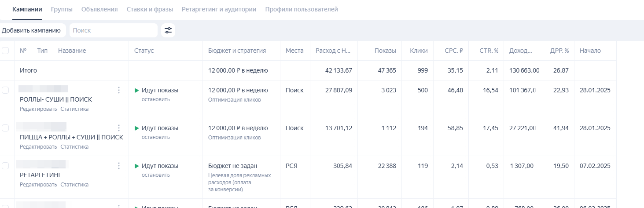644x208 pixels.
Task: Click green play status icon for РОЛЛЫ- СУШИ
Action: pyautogui.click(x=136, y=91)
